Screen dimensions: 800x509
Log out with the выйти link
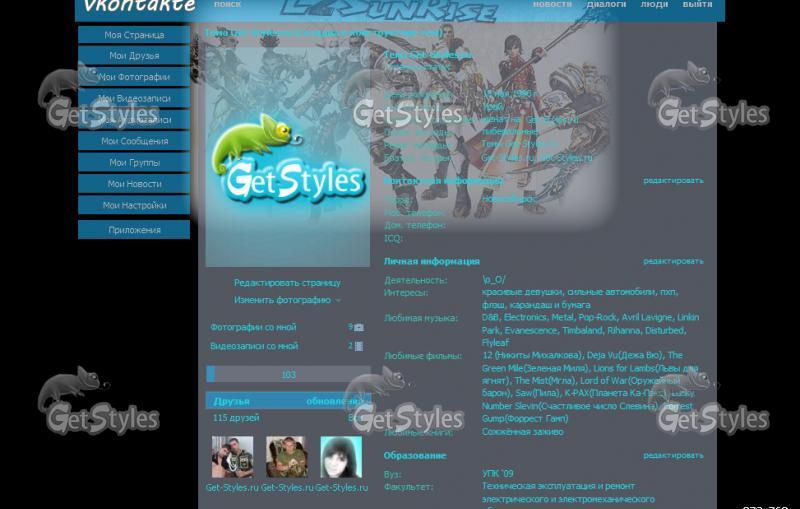pos(697,4)
